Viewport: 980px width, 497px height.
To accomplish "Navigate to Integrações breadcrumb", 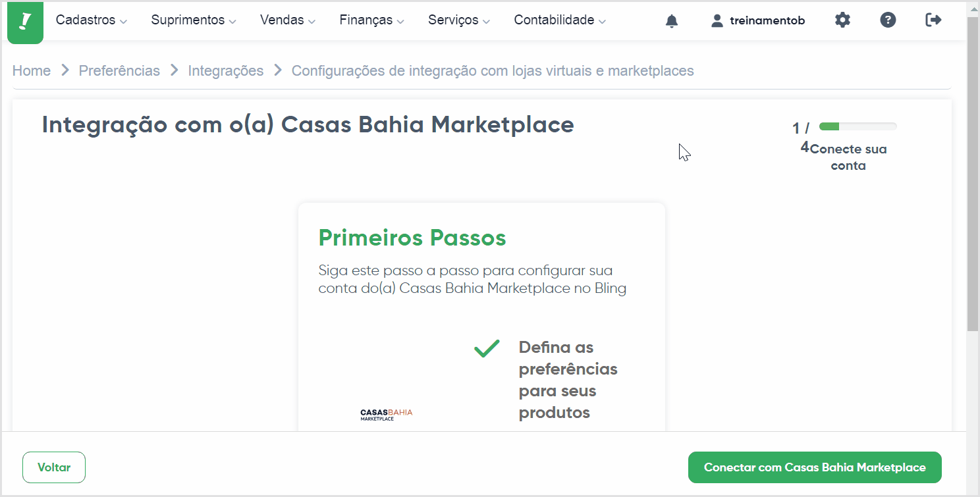I will tap(225, 70).
